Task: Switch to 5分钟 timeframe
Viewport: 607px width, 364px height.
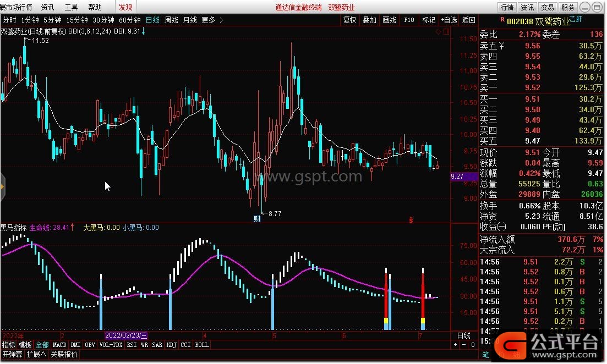Action: (52, 20)
